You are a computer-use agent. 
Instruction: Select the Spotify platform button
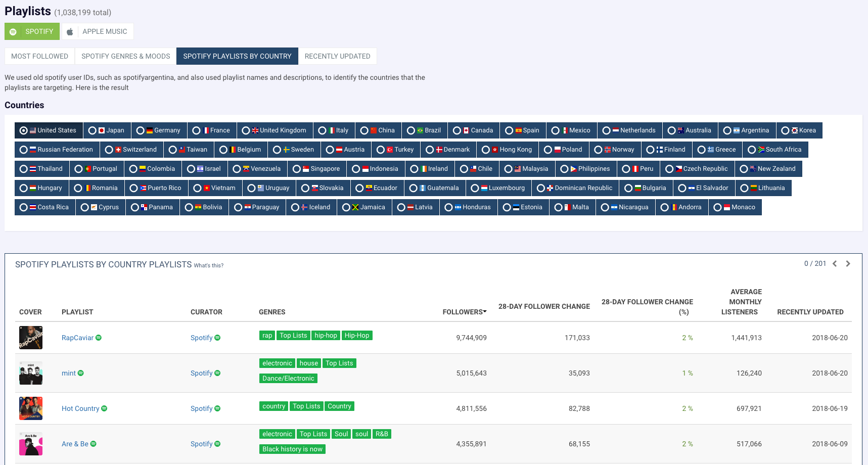32,31
